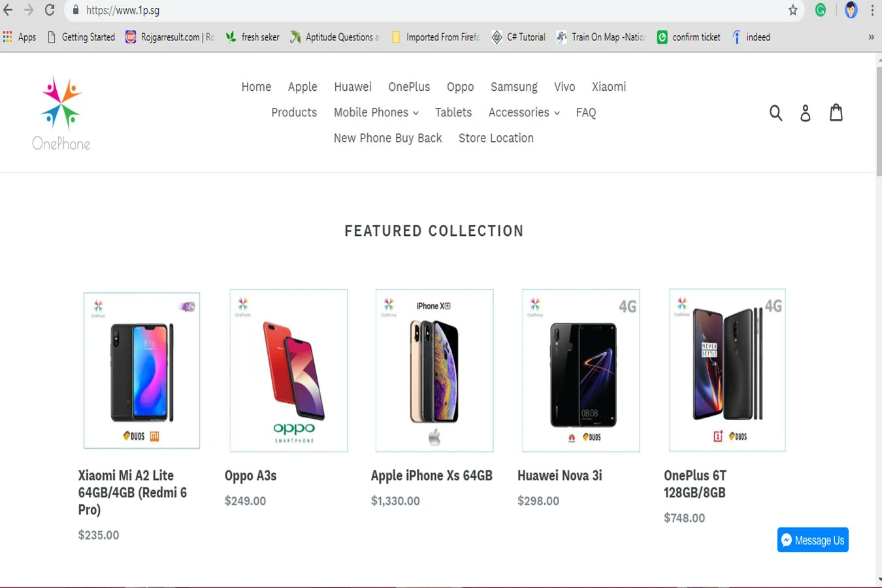Open the Chrome profile avatar

pos(851,10)
